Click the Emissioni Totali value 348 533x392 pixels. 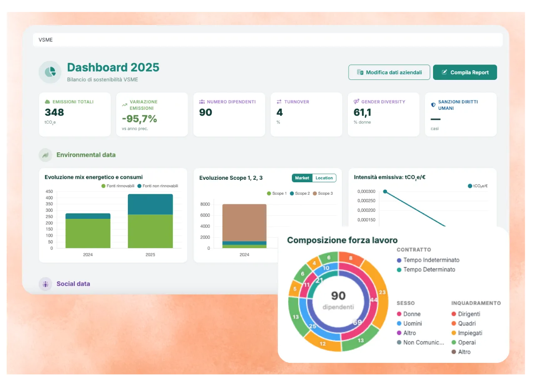[54, 112]
